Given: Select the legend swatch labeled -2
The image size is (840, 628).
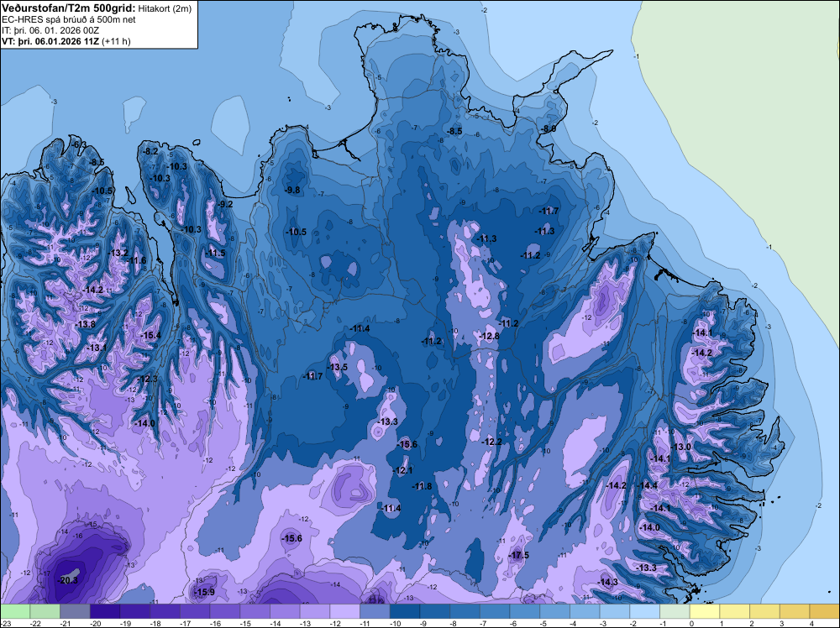Looking at the screenshot, I should point(645,611).
